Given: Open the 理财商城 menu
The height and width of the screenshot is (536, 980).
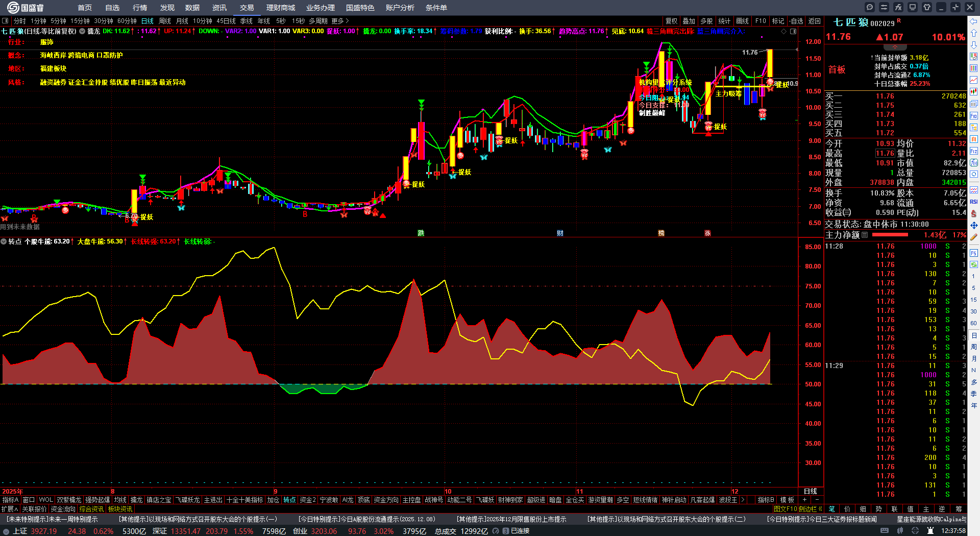Looking at the screenshot, I should point(281,8).
